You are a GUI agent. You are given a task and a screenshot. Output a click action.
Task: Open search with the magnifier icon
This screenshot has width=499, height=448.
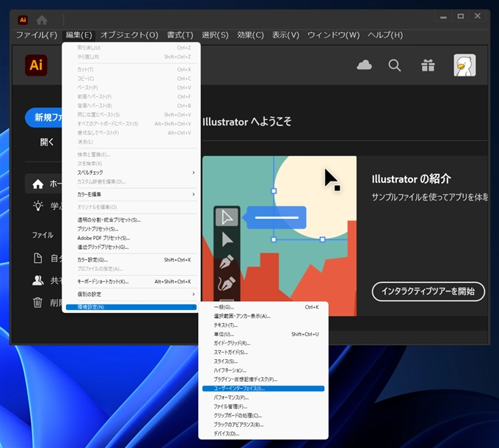(395, 65)
